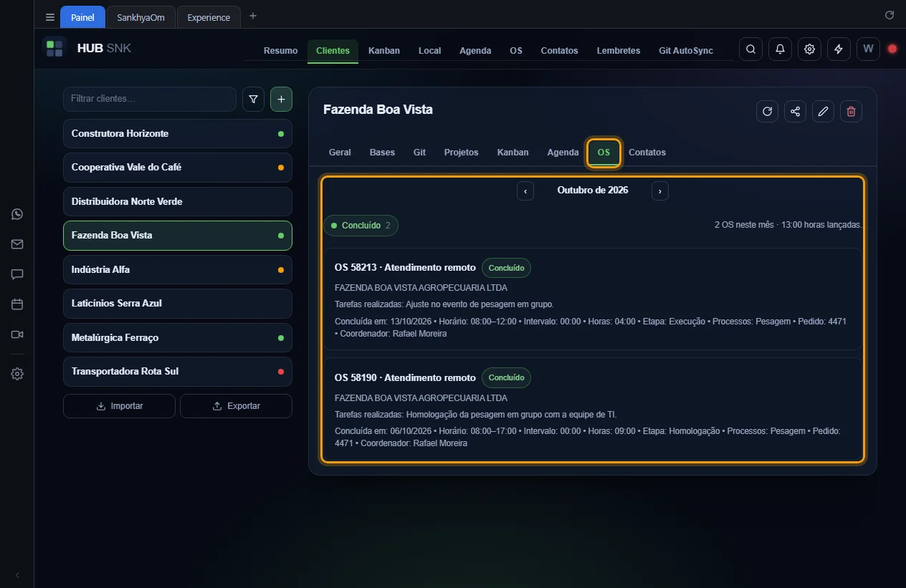The height and width of the screenshot is (588, 906).
Task: Refresh Fazenda Boa Vista details
Action: [x=767, y=111]
